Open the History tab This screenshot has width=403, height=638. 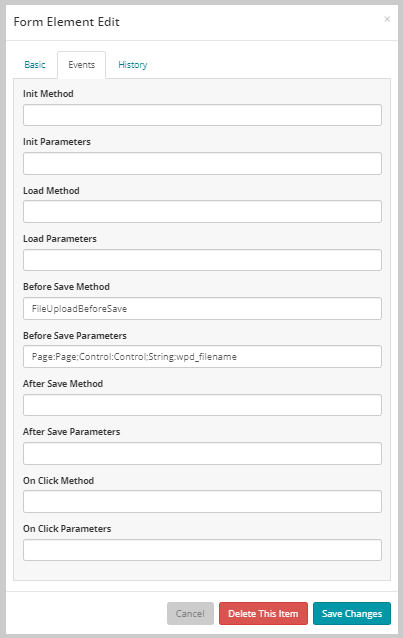[133, 65]
